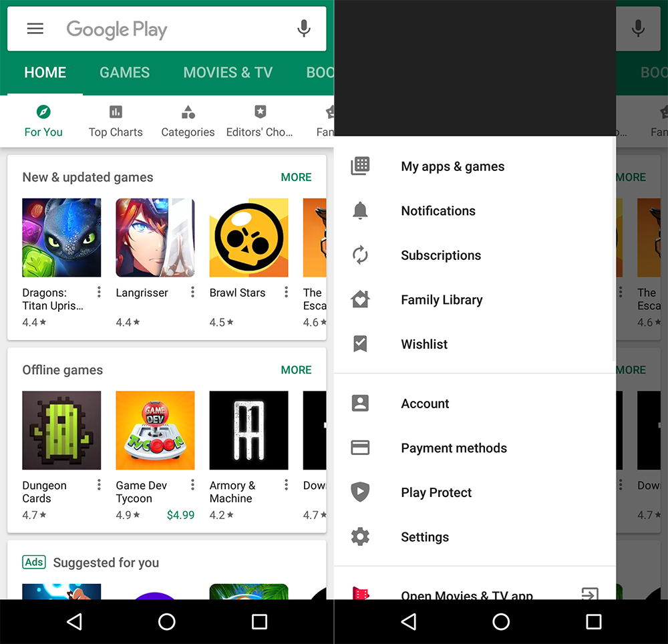Open the Editors' Choice badge icon

(x=260, y=112)
